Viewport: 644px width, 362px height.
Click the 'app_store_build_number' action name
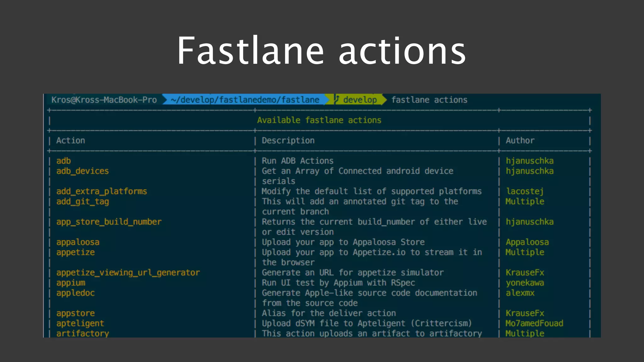point(109,222)
